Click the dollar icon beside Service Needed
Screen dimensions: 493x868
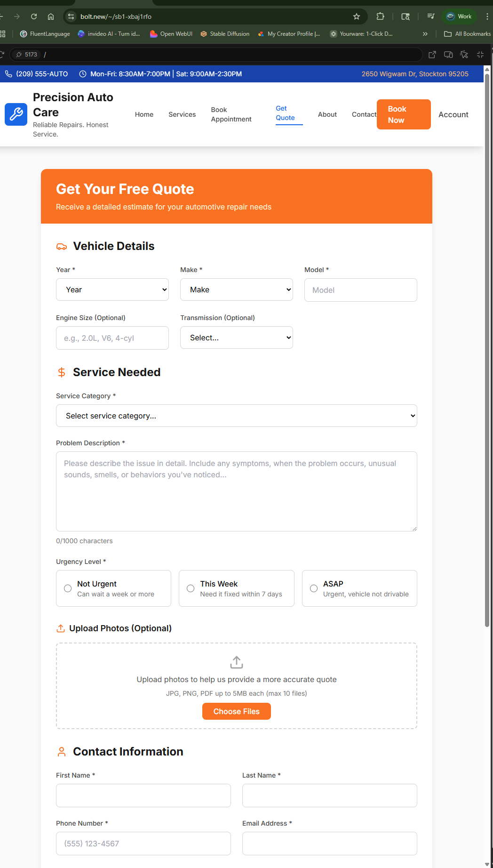62,372
